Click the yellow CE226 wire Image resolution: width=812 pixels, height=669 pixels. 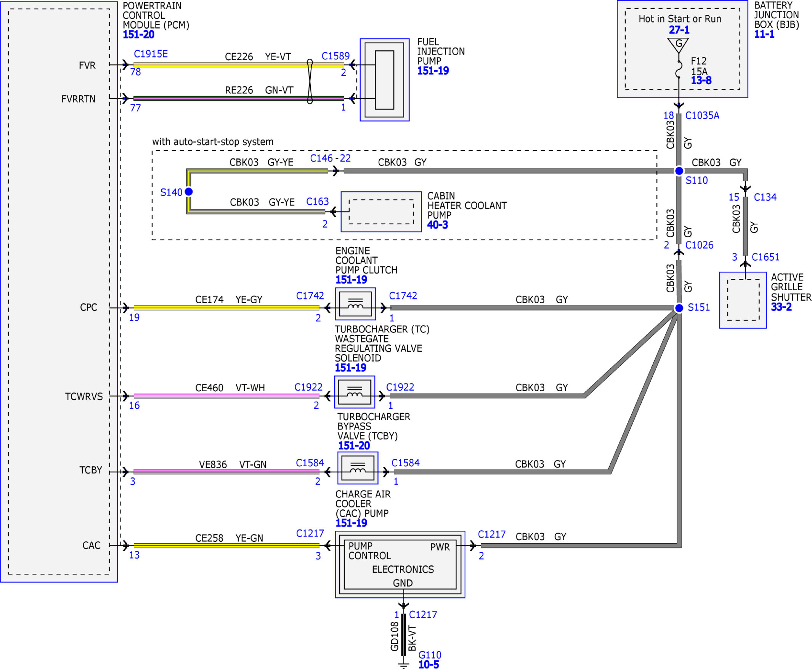pos(239,65)
